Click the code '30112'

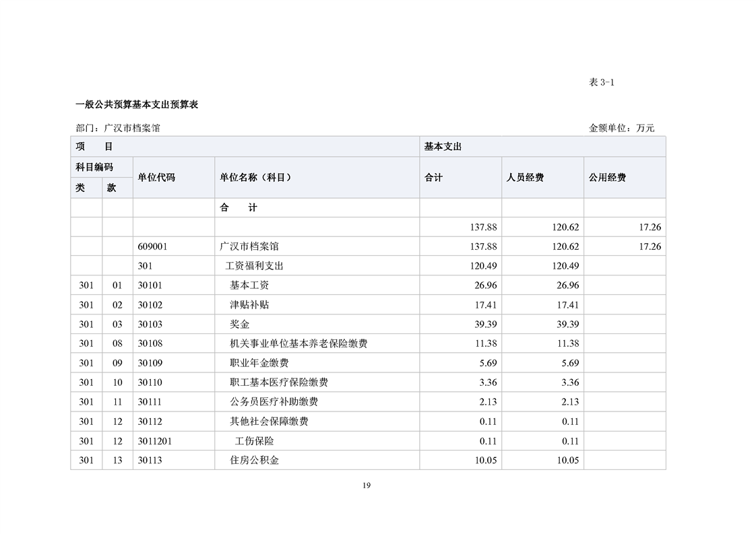[x=150, y=422]
